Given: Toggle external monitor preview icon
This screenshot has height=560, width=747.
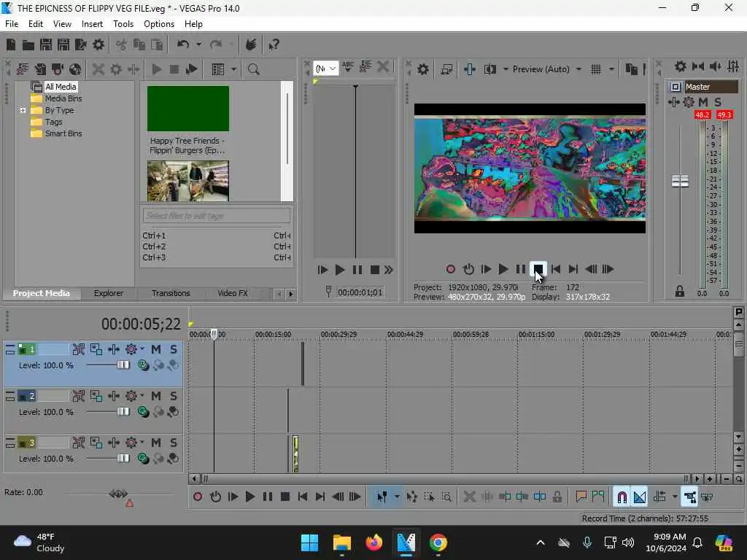Looking at the screenshot, I should click(446, 69).
